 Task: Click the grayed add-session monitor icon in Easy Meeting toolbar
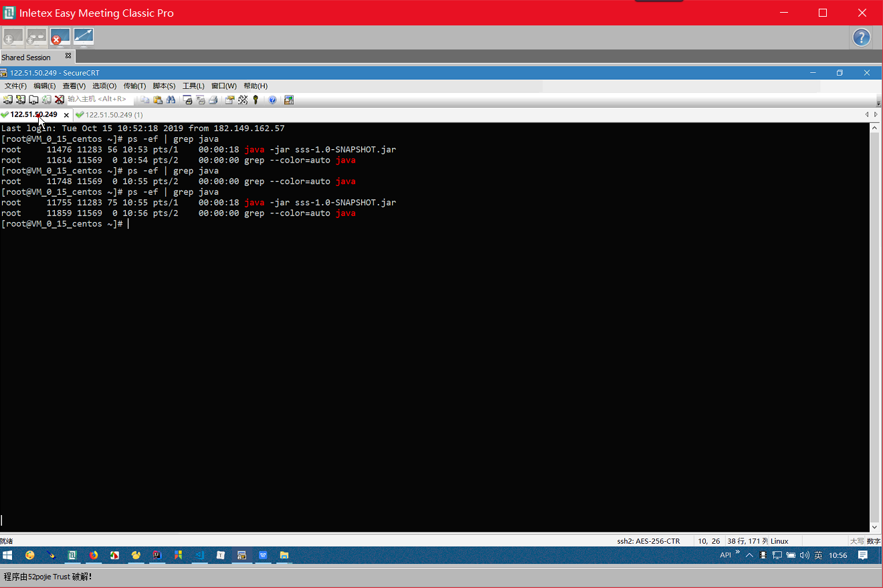click(13, 37)
